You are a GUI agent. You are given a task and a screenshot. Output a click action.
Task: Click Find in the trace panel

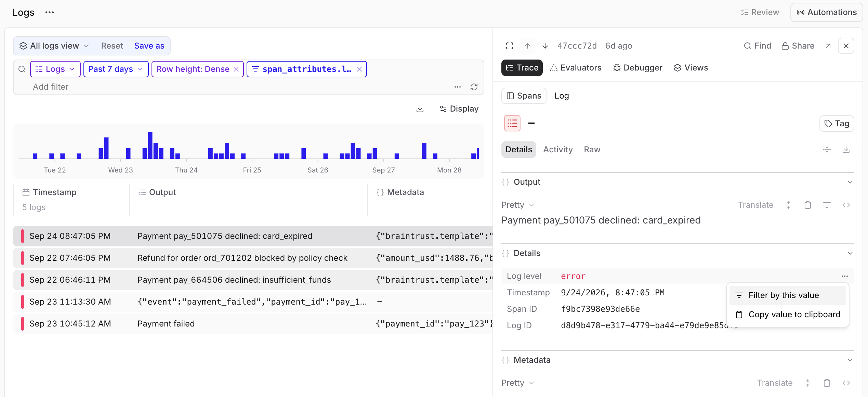click(x=758, y=46)
